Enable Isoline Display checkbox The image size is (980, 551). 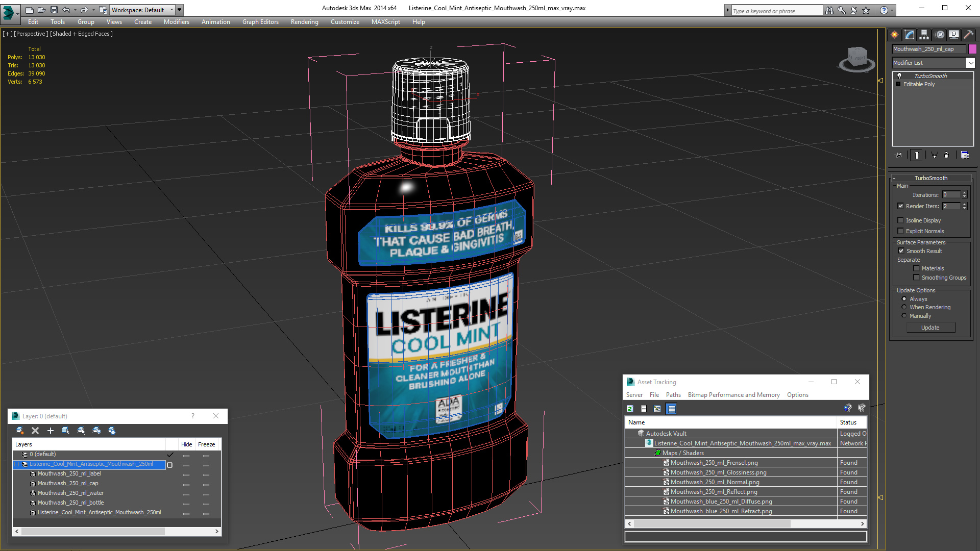(x=901, y=220)
